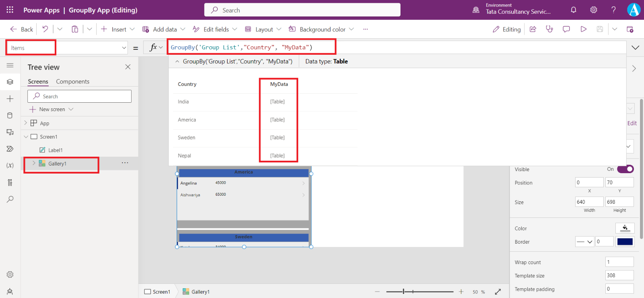This screenshot has width=644, height=298.
Task: Expand Gallery1 in the tree view
Action: coord(34,163)
